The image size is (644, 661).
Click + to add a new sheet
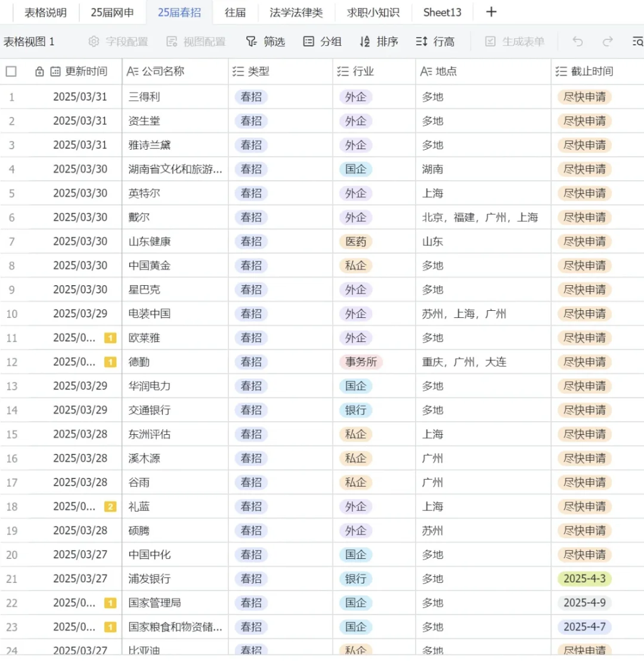coord(490,12)
